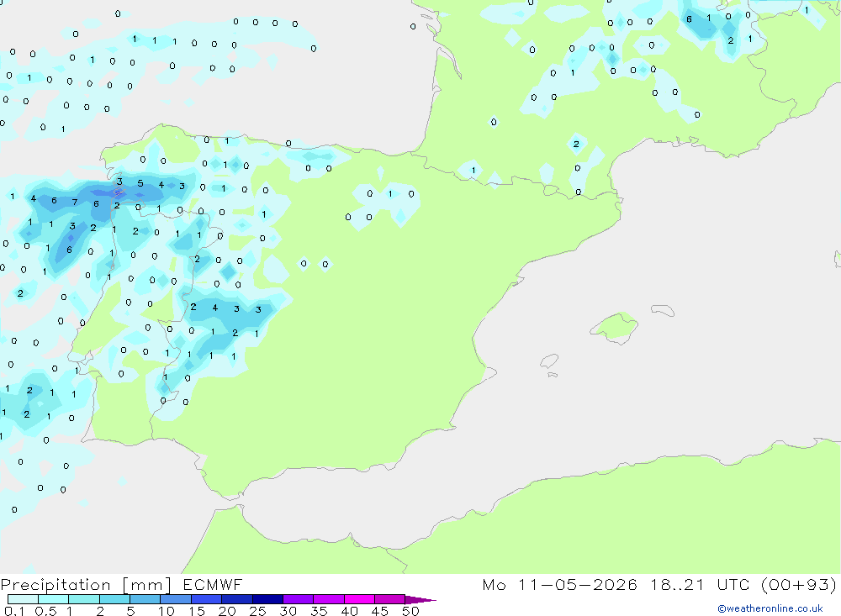
Task: Open the weatheronline.co.uk copyright link
Action: pos(770,608)
